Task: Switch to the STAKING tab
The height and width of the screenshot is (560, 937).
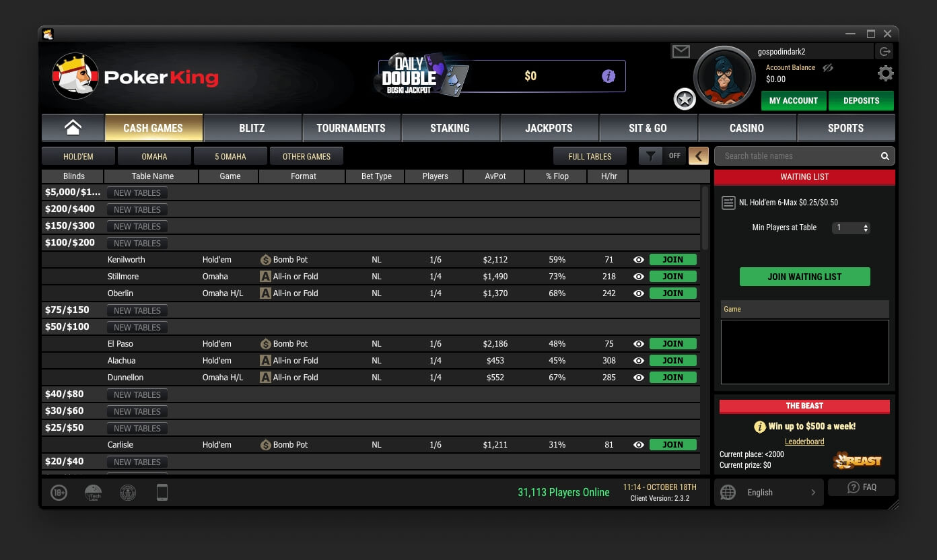Action: (x=450, y=128)
